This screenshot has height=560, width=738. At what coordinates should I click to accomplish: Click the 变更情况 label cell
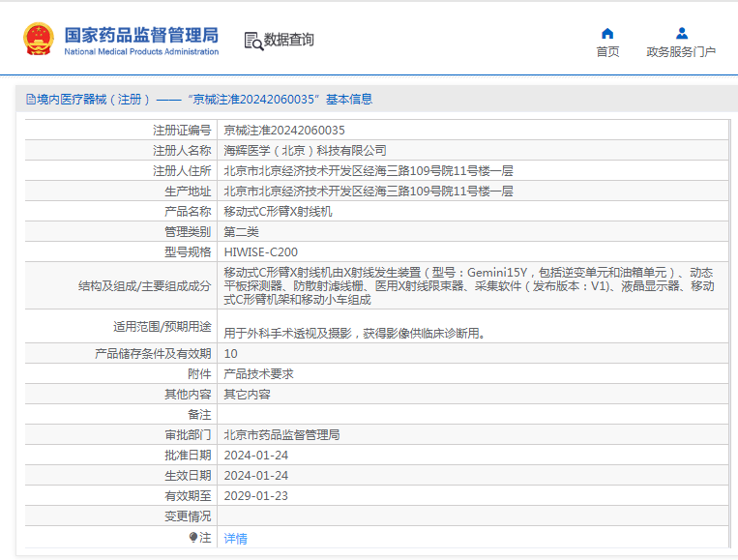[121, 516]
